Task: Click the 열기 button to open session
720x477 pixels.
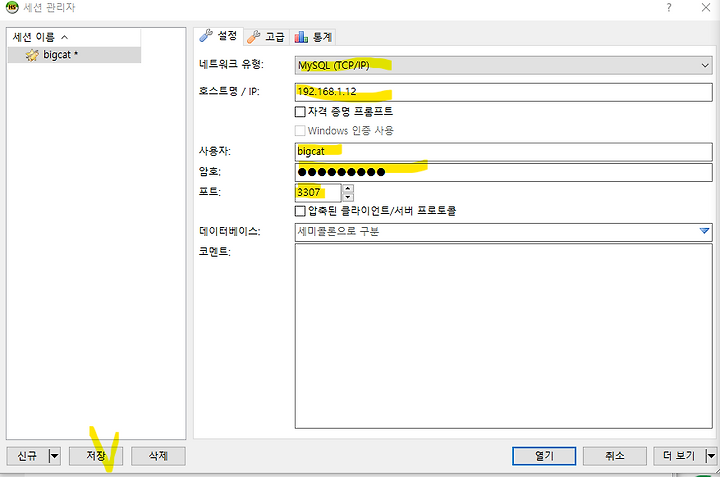Action: click(544, 456)
